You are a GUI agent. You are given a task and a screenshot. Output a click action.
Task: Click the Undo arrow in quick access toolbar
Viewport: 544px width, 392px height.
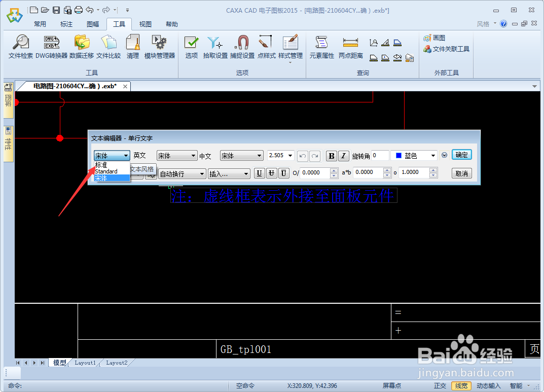tap(90, 10)
